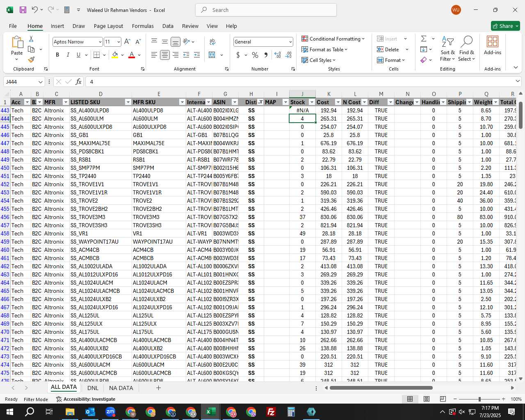525x420 pixels.
Task: Expand Conditional Formatting menu
Action: point(333,39)
